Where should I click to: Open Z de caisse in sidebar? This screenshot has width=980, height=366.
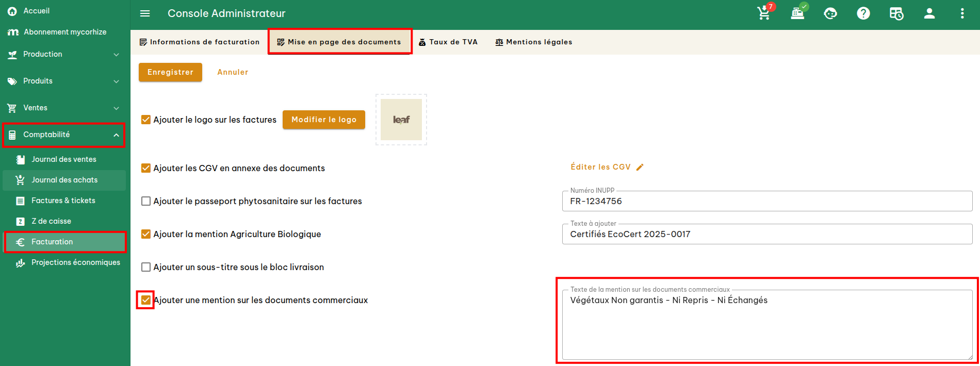(64, 221)
